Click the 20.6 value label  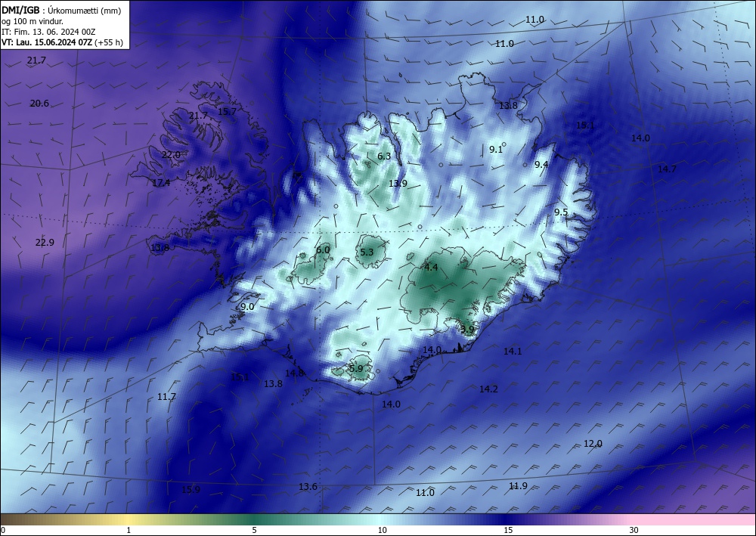click(39, 103)
